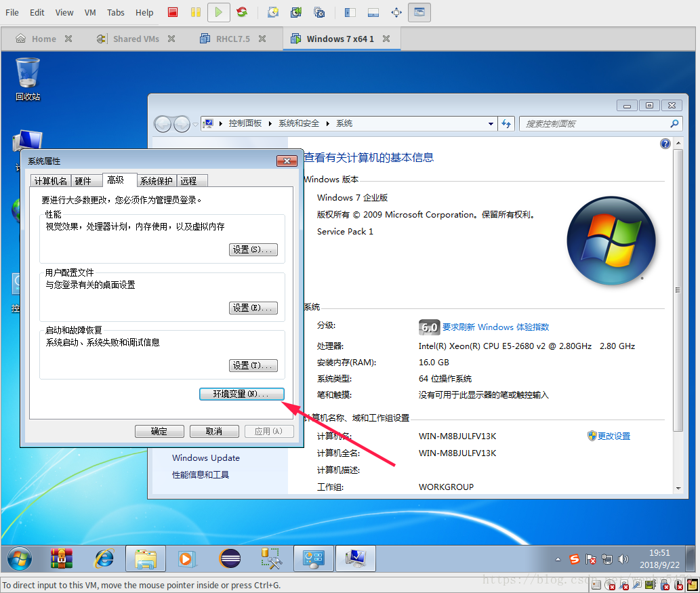Open 环境变量(N) button
This screenshot has width=700, height=593.
pyautogui.click(x=241, y=394)
